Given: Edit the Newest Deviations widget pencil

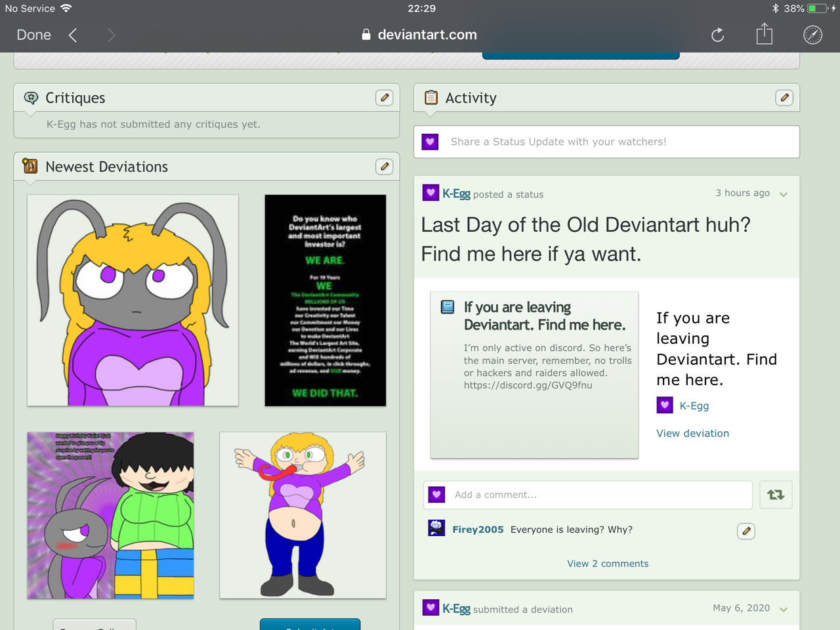Looking at the screenshot, I should (385, 167).
